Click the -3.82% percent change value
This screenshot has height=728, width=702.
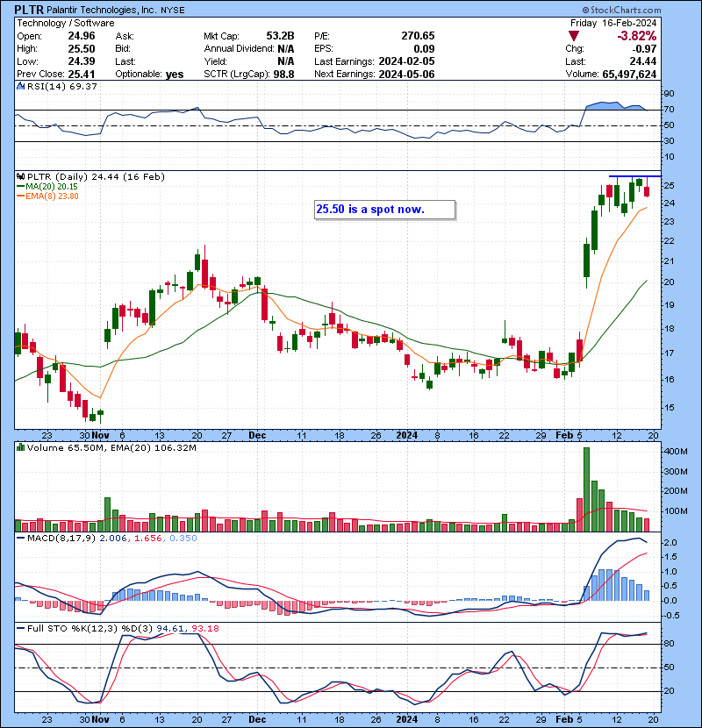pos(636,36)
